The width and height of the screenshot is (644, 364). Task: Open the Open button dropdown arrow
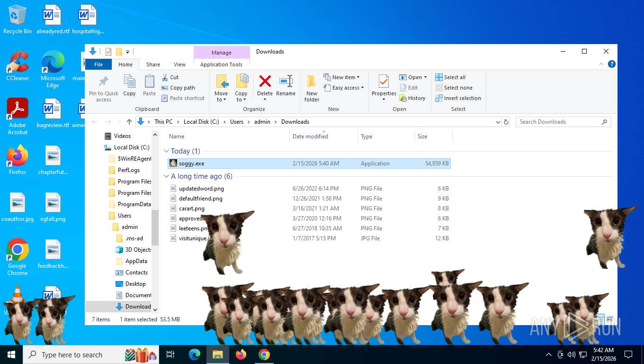[425, 77]
